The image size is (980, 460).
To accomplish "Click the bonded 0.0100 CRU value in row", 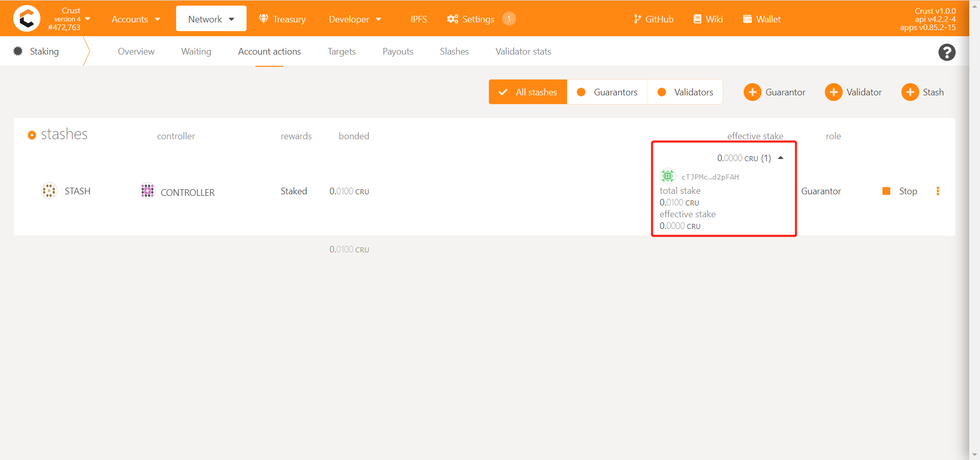I will (x=349, y=191).
